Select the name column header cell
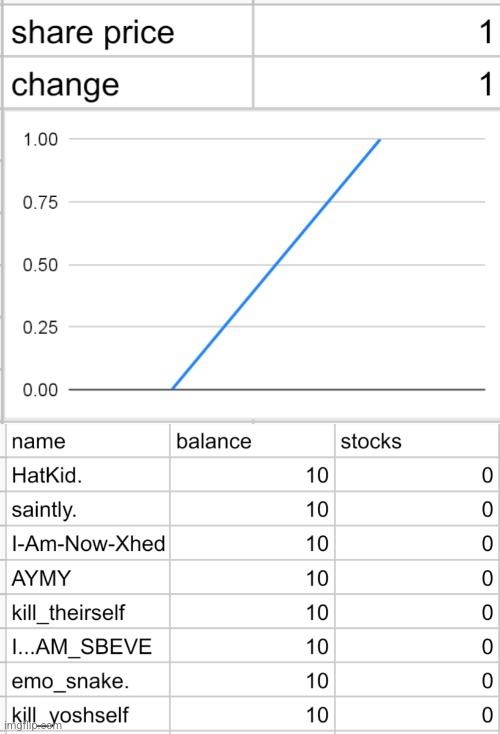The image size is (500, 734). pos(88,441)
